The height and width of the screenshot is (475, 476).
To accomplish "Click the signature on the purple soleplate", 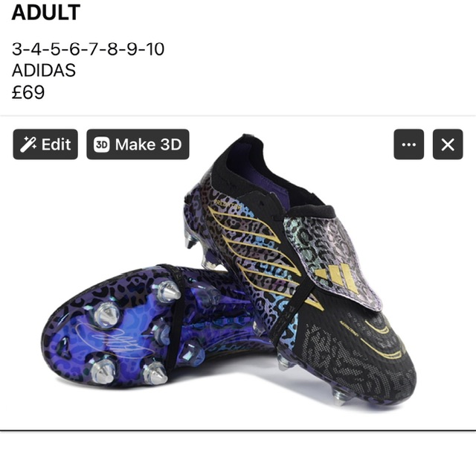I will click(x=114, y=337).
